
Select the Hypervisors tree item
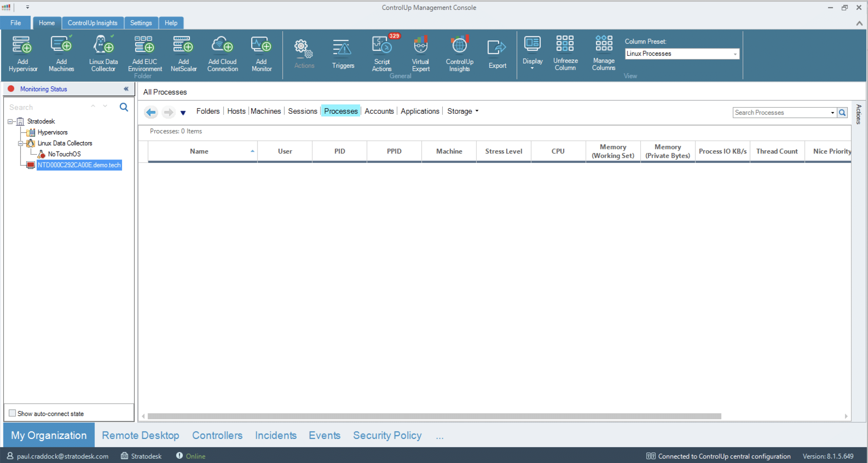pos(52,132)
